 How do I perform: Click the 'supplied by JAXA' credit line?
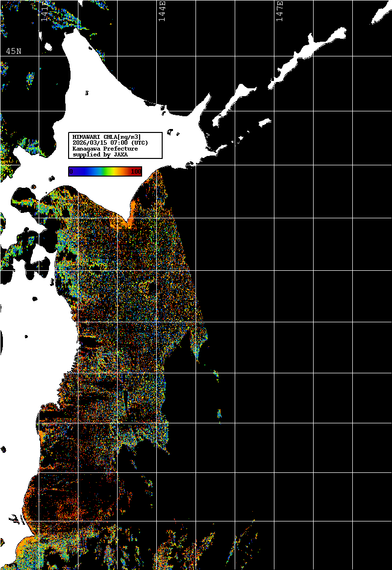[x=100, y=155]
